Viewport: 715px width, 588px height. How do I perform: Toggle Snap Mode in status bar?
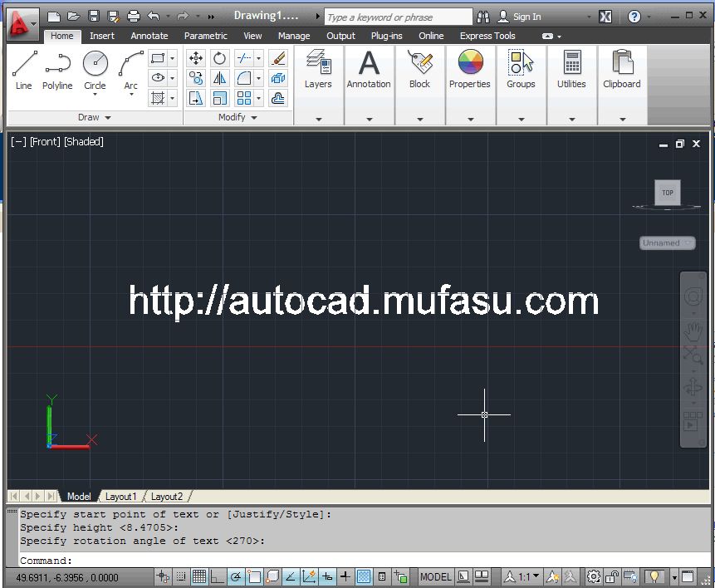coord(181,576)
